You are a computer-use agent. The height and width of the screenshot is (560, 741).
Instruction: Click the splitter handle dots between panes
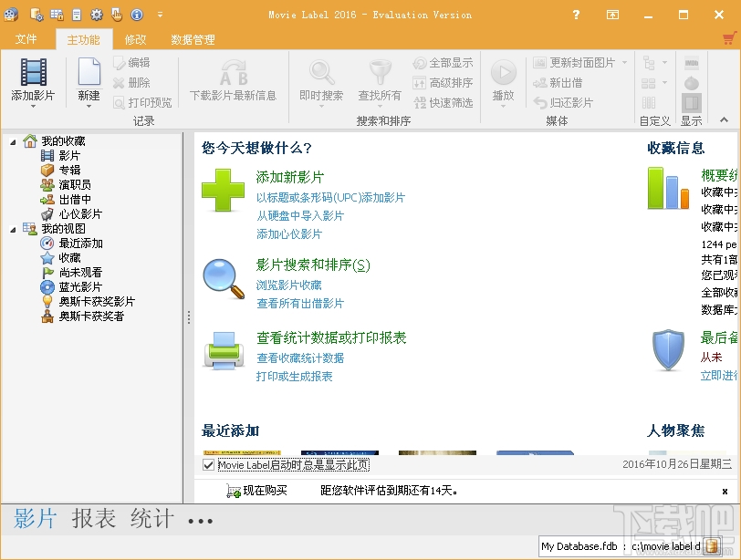(x=189, y=317)
